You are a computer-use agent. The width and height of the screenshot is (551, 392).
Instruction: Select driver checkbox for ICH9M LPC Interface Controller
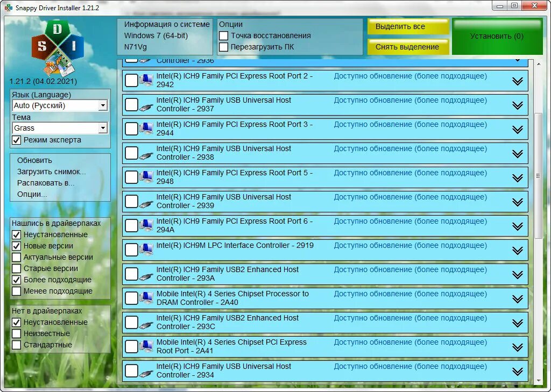pyautogui.click(x=131, y=250)
